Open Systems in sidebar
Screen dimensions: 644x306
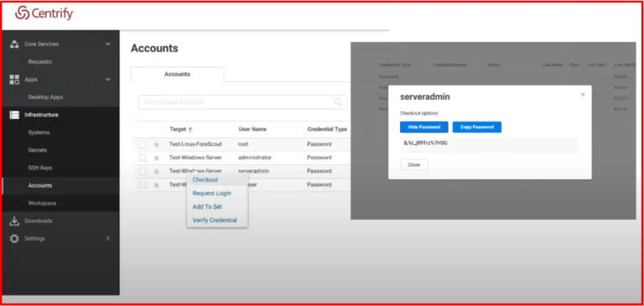click(x=39, y=132)
